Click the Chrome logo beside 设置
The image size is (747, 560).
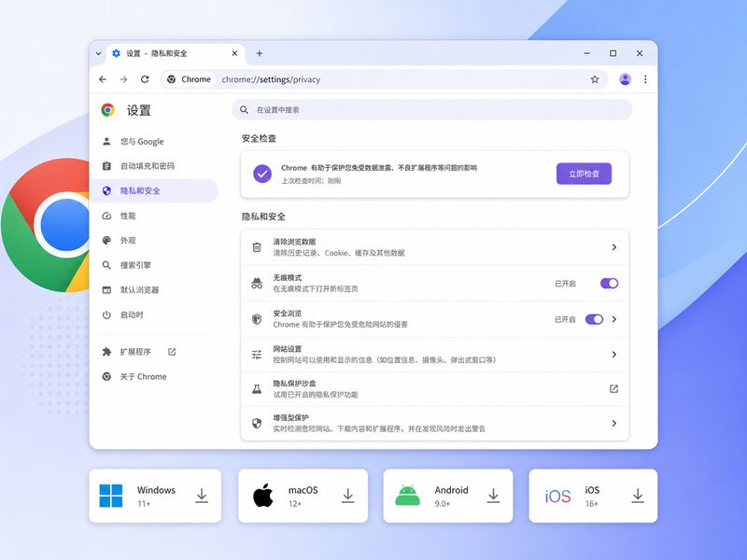tap(107, 110)
